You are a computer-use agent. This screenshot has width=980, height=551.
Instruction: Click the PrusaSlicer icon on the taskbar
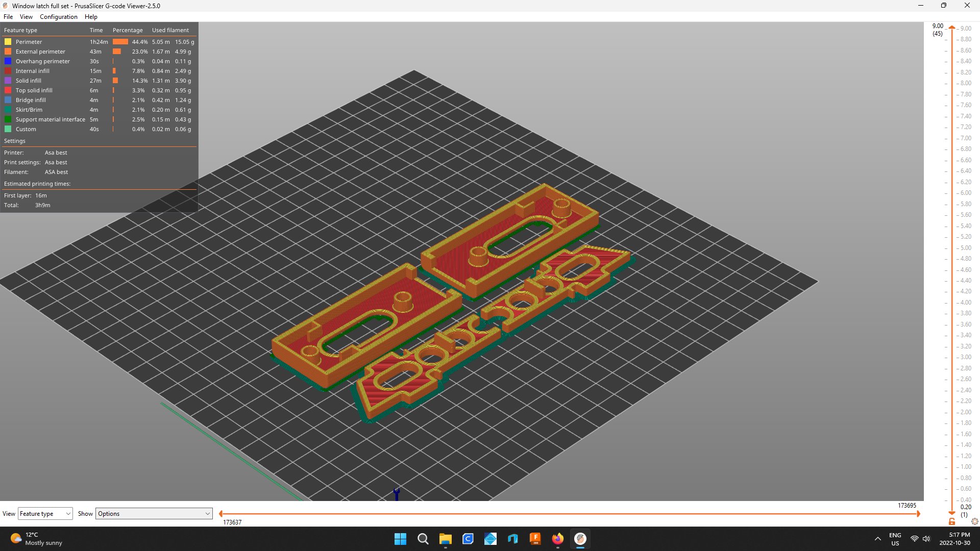(x=580, y=539)
